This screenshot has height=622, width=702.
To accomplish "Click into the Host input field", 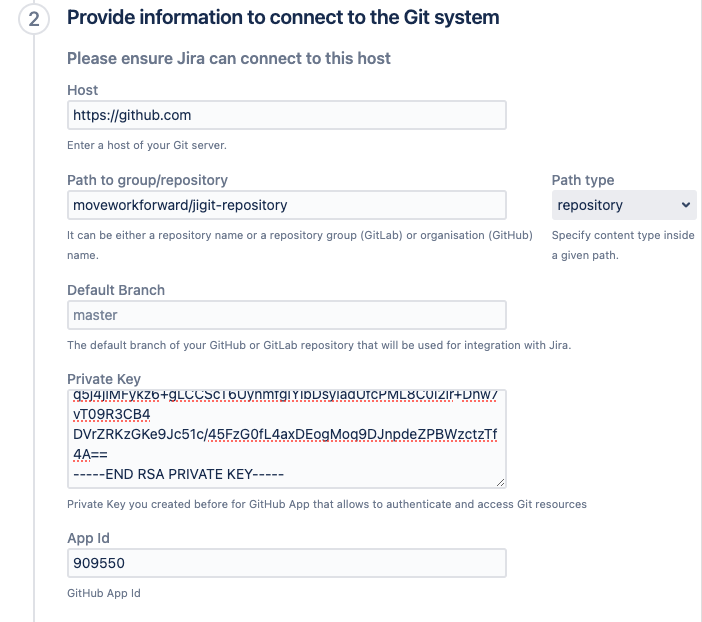I will pyautogui.click(x=286, y=115).
